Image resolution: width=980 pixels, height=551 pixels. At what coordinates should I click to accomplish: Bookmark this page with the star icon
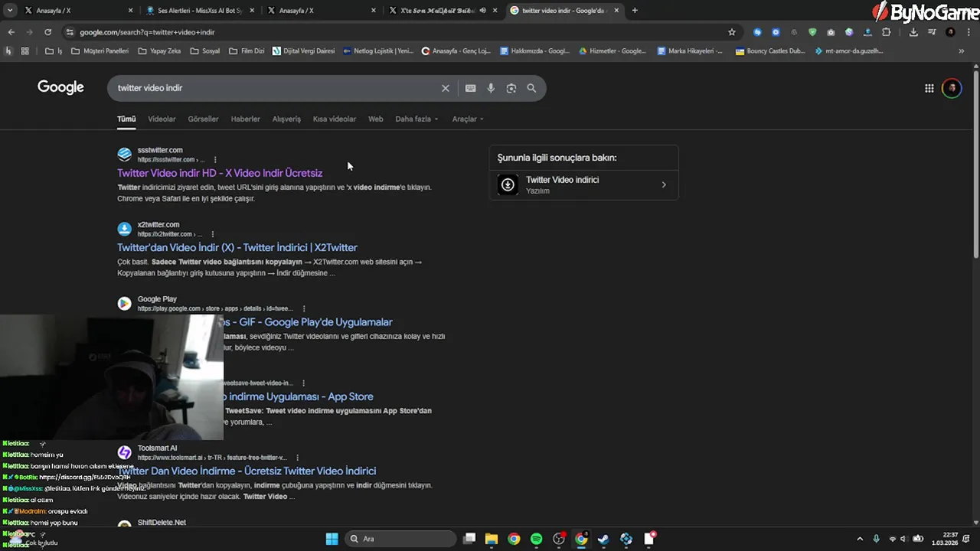pos(732,32)
